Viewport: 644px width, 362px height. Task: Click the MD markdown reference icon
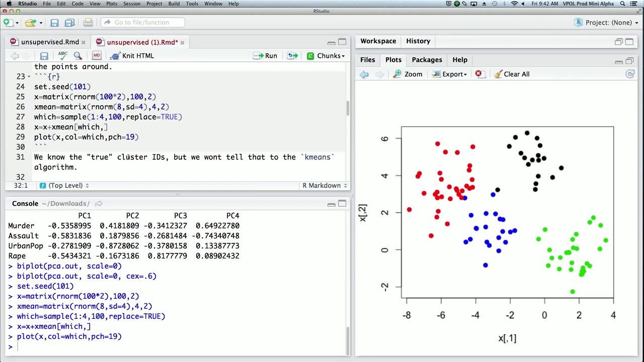(x=97, y=56)
